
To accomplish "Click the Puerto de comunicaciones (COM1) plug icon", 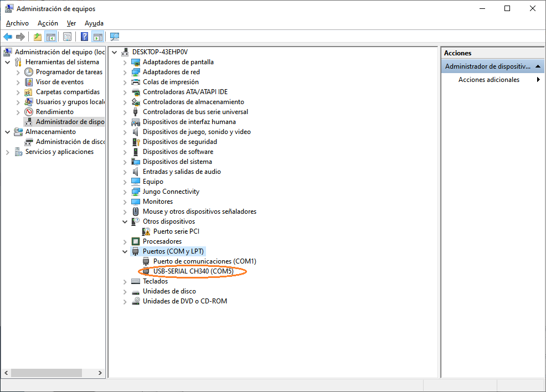I will (146, 261).
